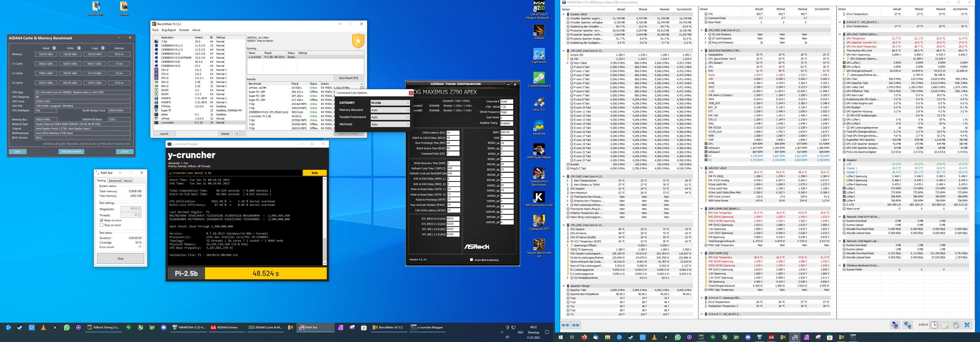
Task: Click Windows Start button on right taskbar
Action: click(x=560, y=337)
